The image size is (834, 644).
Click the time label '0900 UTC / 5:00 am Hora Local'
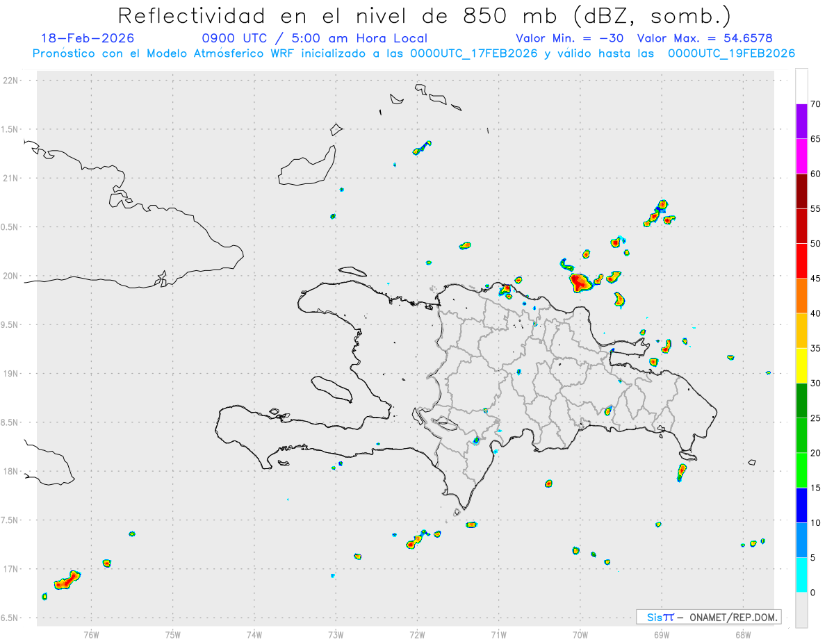point(314,38)
